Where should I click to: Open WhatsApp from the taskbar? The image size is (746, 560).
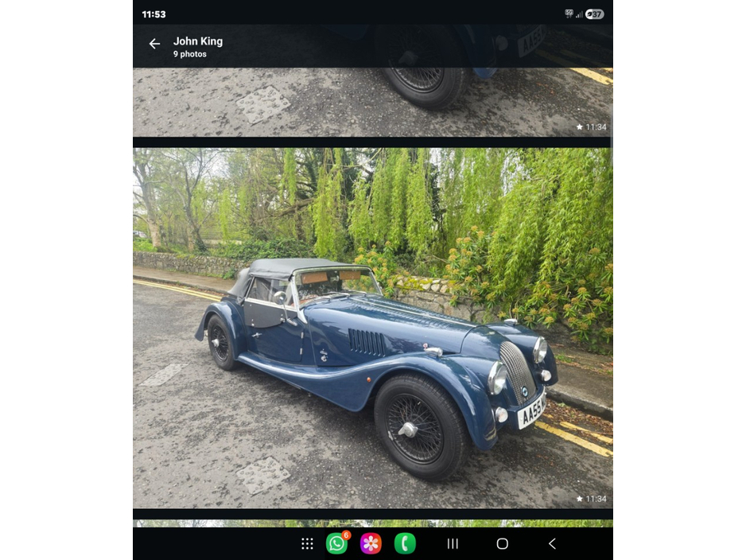click(336, 543)
